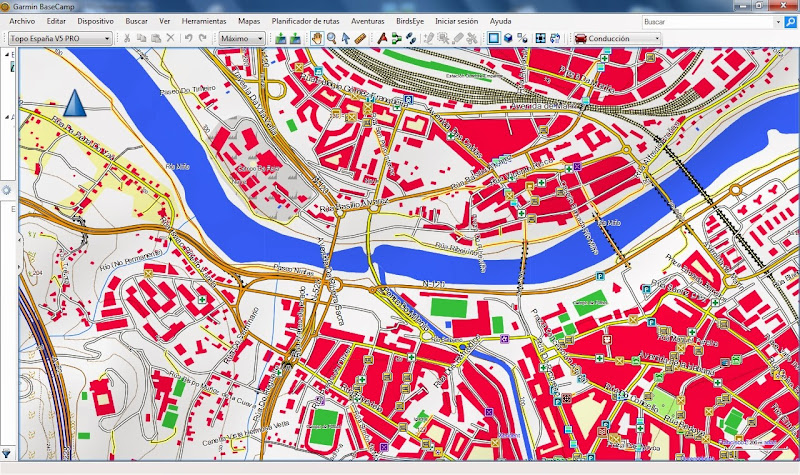Choose the arrow Select tool

pos(346,38)
